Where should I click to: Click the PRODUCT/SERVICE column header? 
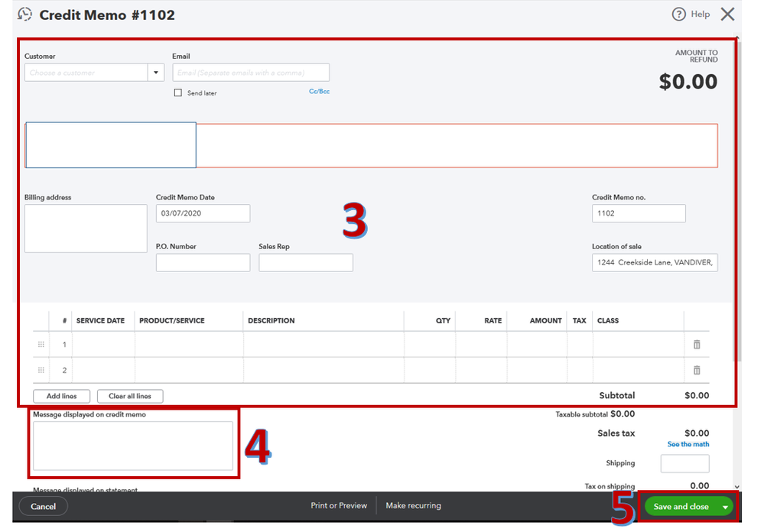point(172,320)
